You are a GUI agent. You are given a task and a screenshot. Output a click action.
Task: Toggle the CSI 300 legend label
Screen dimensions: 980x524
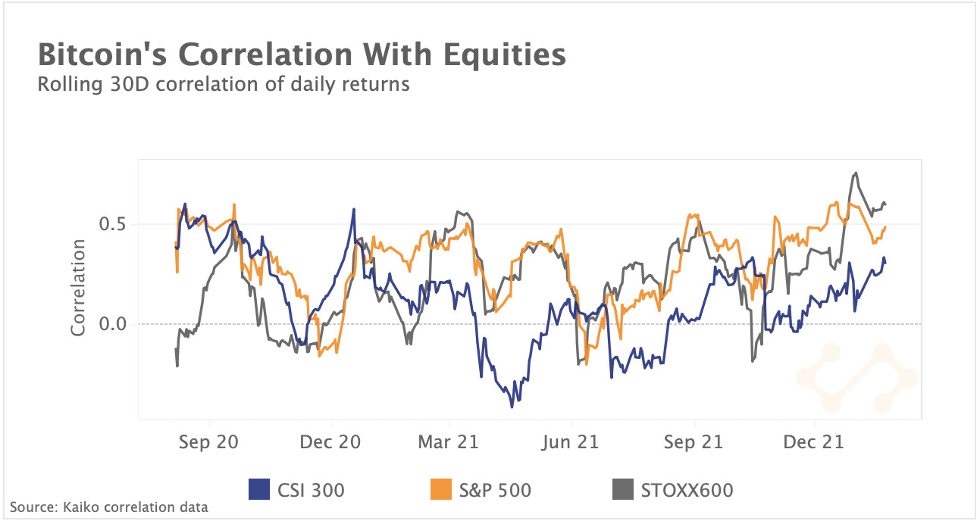309,490
